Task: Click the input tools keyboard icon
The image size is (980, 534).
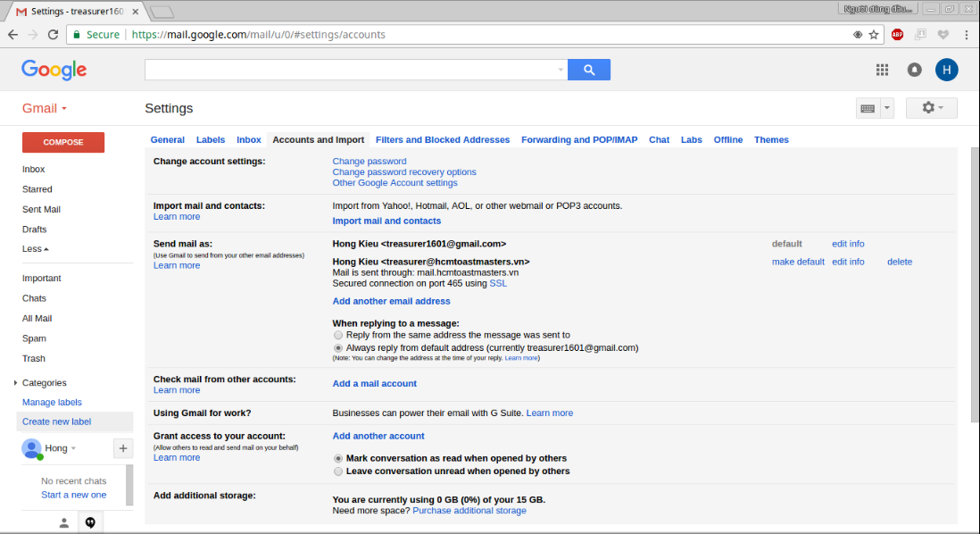Action: click(868, 108)
